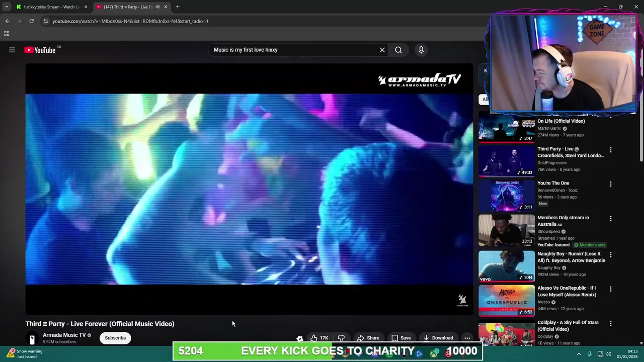Open the volume icon in the system tray
644x362 pixels.
pyautogui.click(x=608, y=354)
